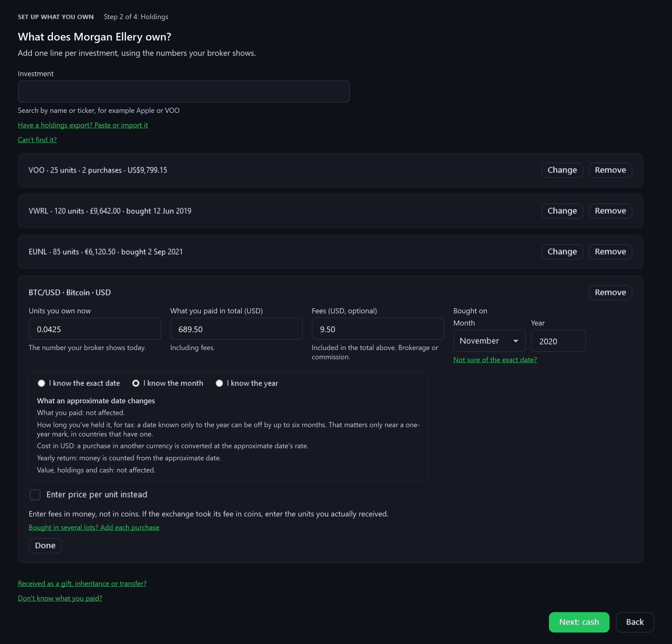Screen dimensions: 672x644
Task: Click the Year field showing 2020
Action: coord(558,341)
